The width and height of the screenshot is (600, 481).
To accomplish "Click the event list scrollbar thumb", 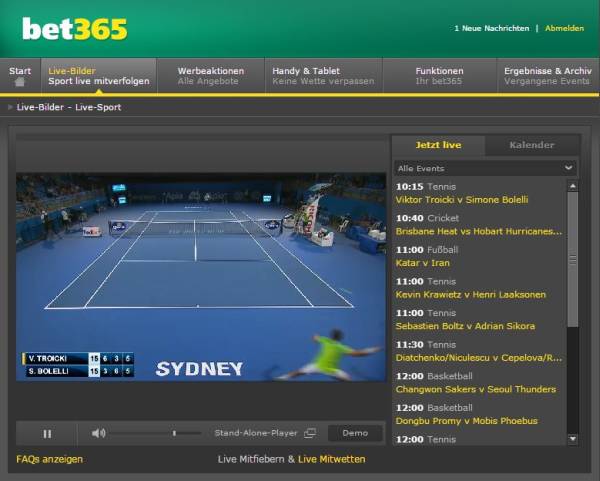I will 573,259.
